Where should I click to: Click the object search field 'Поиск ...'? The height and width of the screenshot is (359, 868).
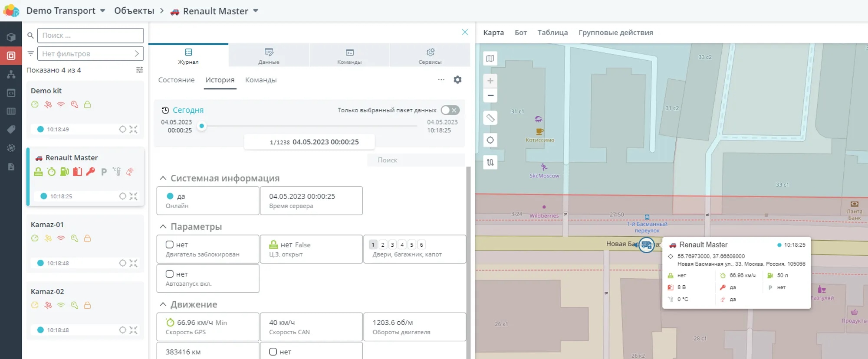[90, 36]
